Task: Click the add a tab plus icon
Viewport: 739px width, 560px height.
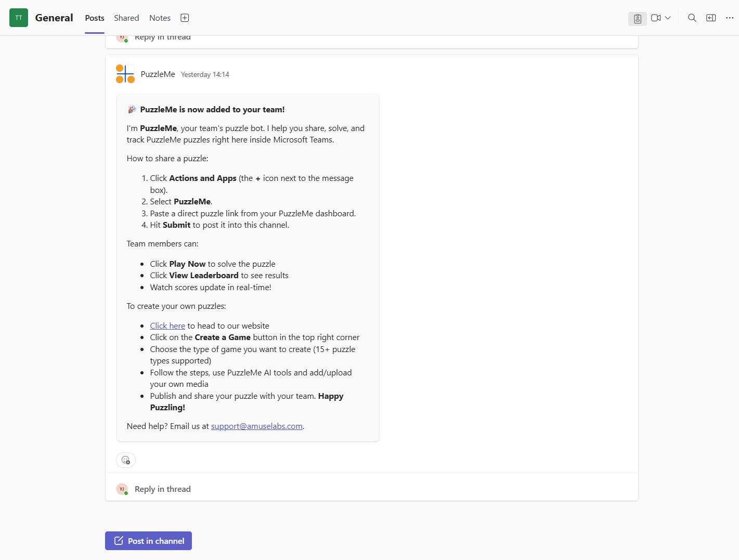Action: click(185, 18)
